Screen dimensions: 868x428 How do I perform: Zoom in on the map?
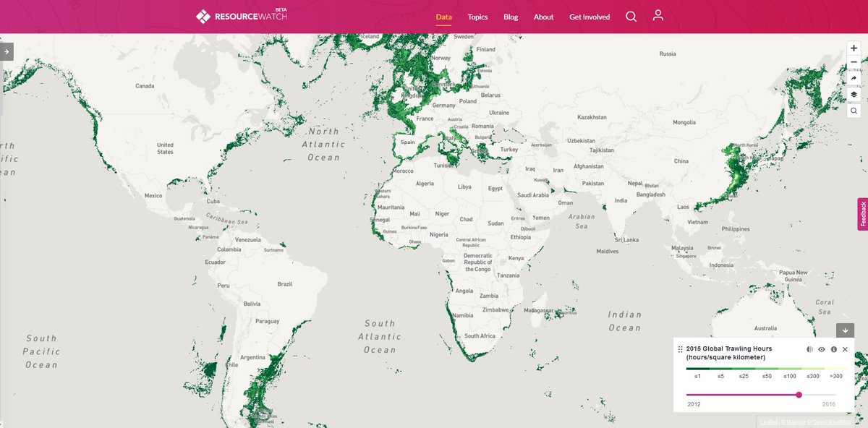[854, 48]
